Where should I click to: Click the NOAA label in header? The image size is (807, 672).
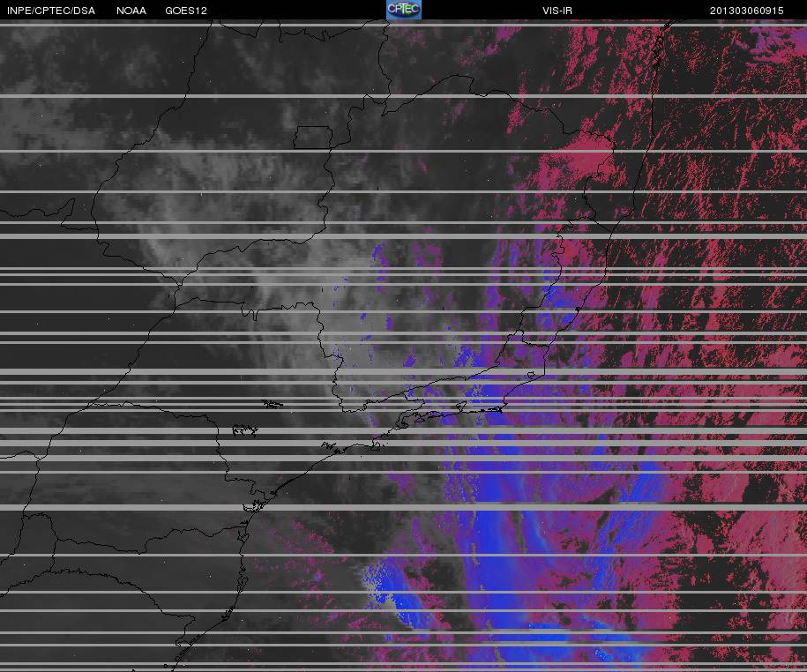click(x=131, y=11)
